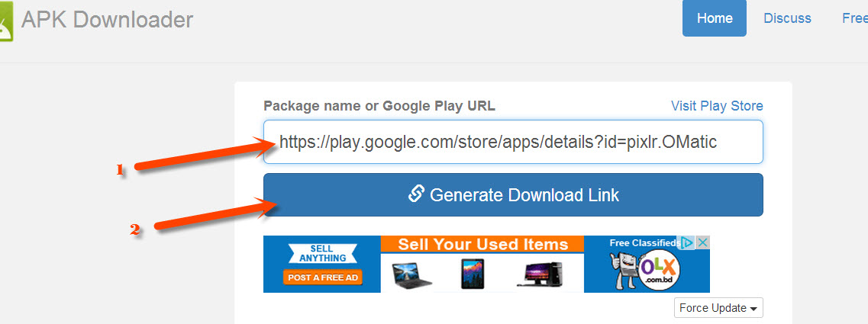The height and width of the screenshot is (324, 868).
Task: Click the desktop computer image in the ad
Action: [x=542, y=274]
